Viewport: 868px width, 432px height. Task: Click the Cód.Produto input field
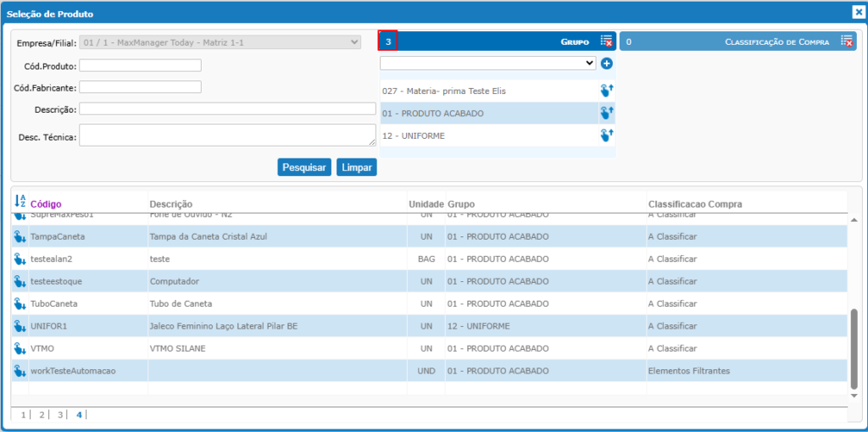pos(140,66)
